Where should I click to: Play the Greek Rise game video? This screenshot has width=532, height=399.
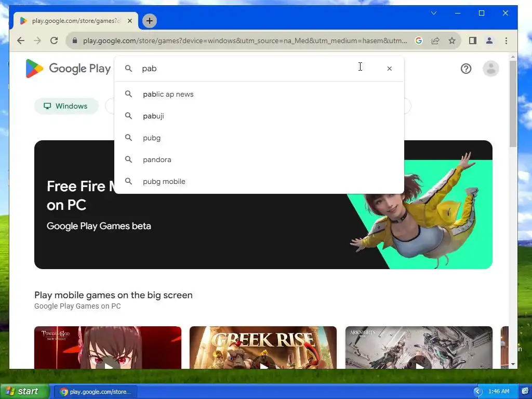click(263, 366)
